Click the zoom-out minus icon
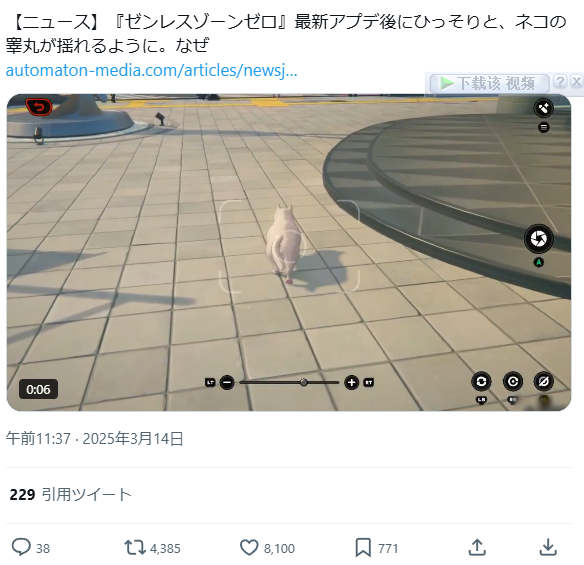This screenshot has height=565, width=584. [x=227, y=383]
